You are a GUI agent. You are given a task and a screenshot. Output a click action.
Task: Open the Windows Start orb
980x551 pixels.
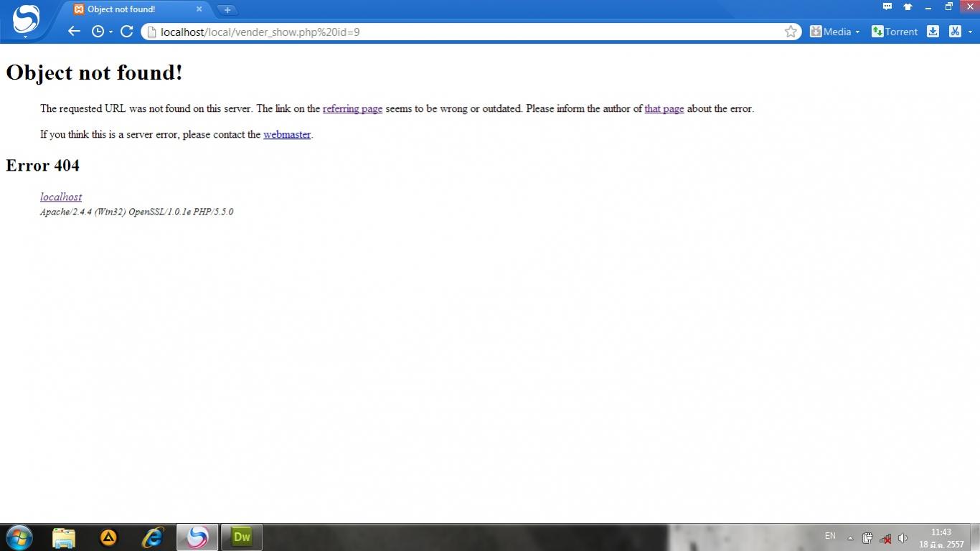tap(19, 537)
